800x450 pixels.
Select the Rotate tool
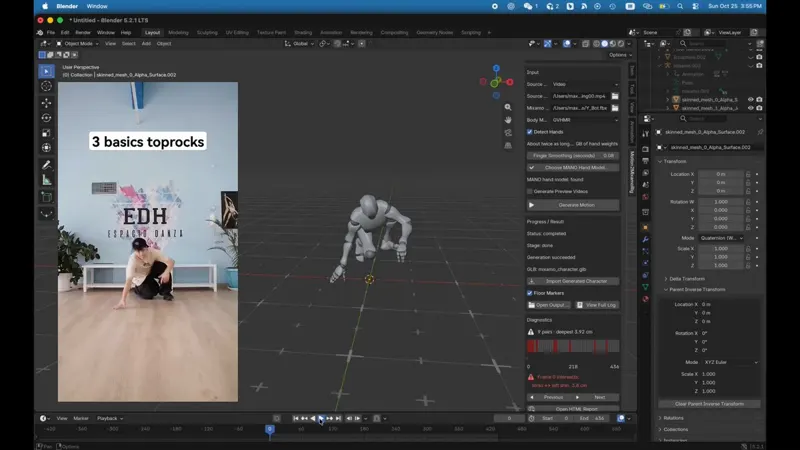(x=46, y=118)
